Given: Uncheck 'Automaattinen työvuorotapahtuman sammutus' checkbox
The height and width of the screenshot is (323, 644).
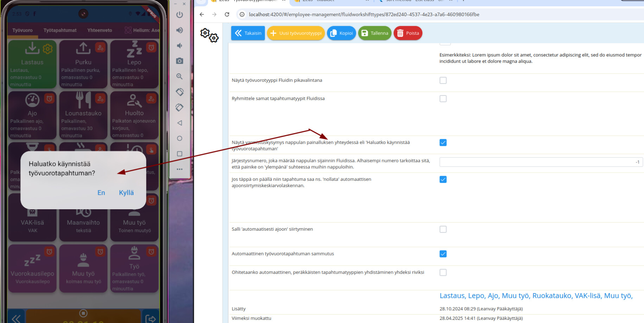Looking at the screenshot, I should click(x=443, y=254).
